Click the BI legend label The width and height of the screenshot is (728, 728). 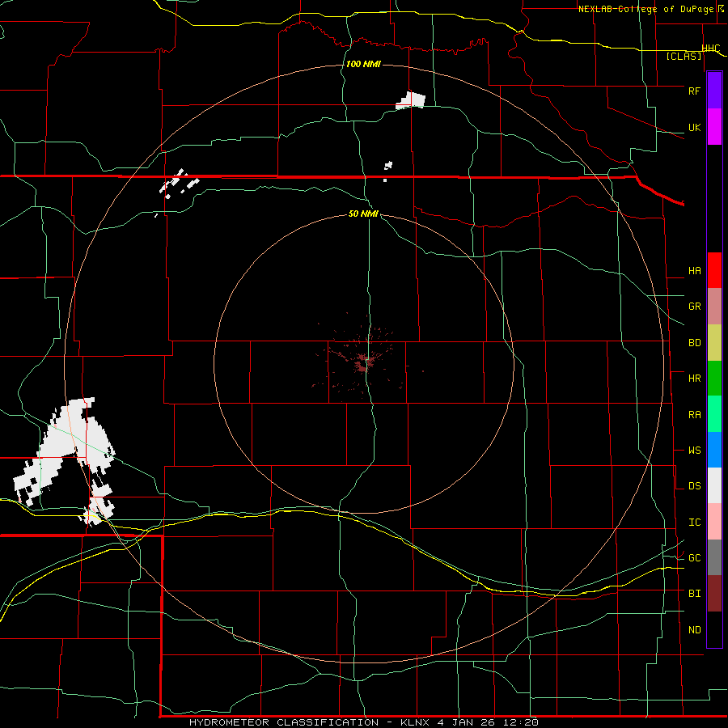coord(694,594)
